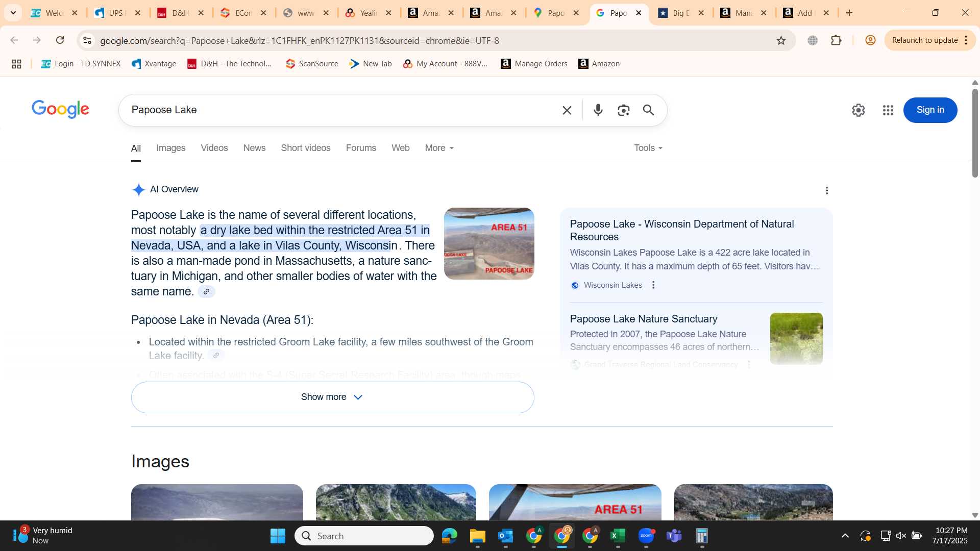Select the All results tab

click(136, 148)
